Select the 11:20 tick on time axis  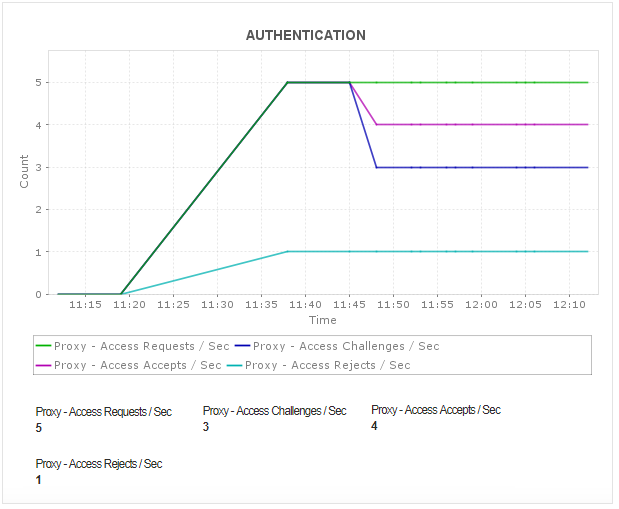click(x=129, y=303)
